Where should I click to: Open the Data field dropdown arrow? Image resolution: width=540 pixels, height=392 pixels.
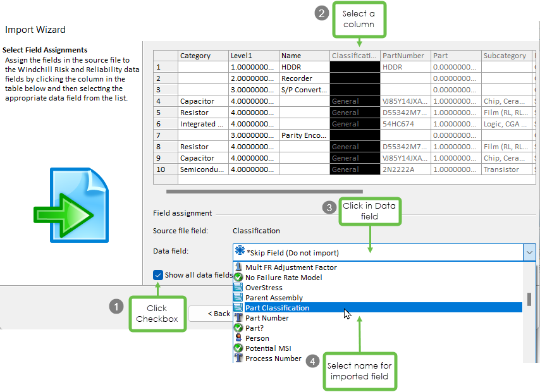click(529, 252)
